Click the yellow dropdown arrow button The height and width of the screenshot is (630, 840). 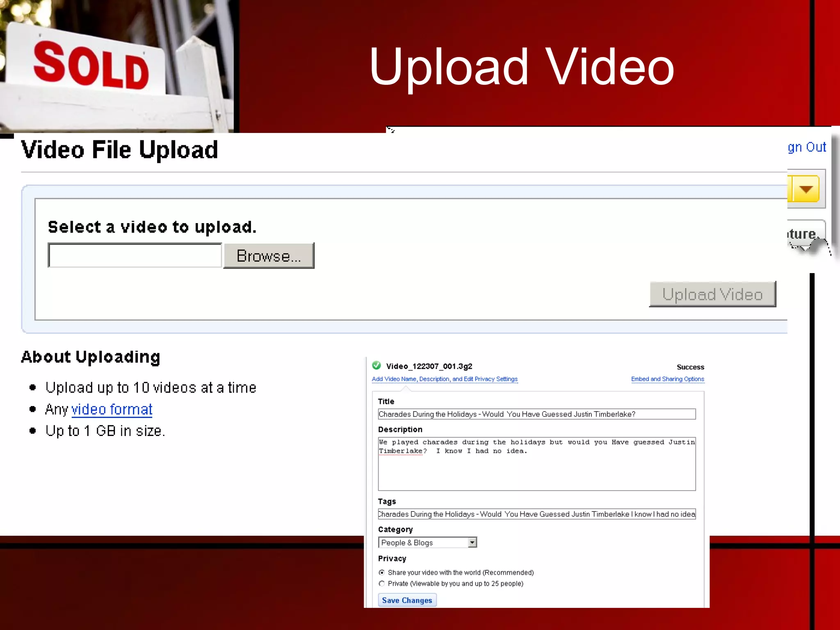point(806,189)
